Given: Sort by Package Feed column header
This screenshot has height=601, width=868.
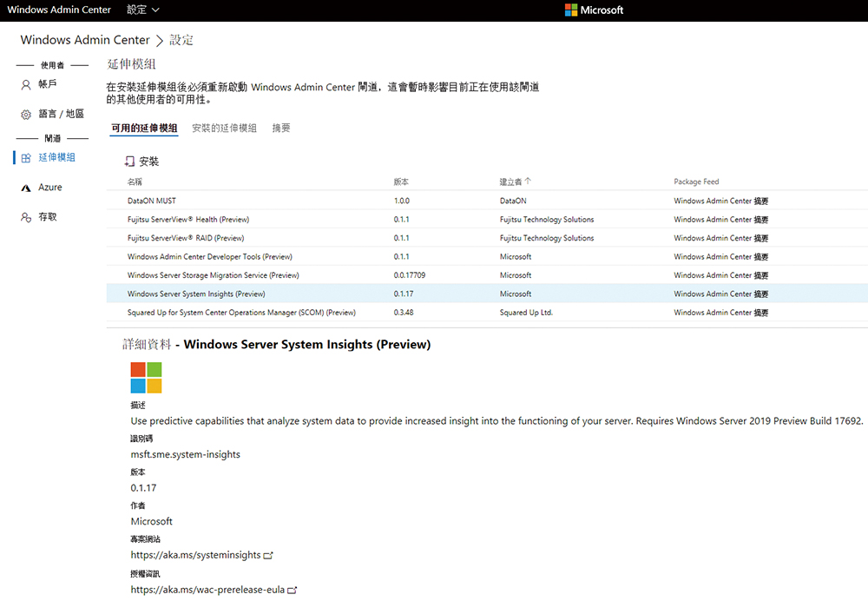Looking at the screenshot, I should tap(696, 182).
